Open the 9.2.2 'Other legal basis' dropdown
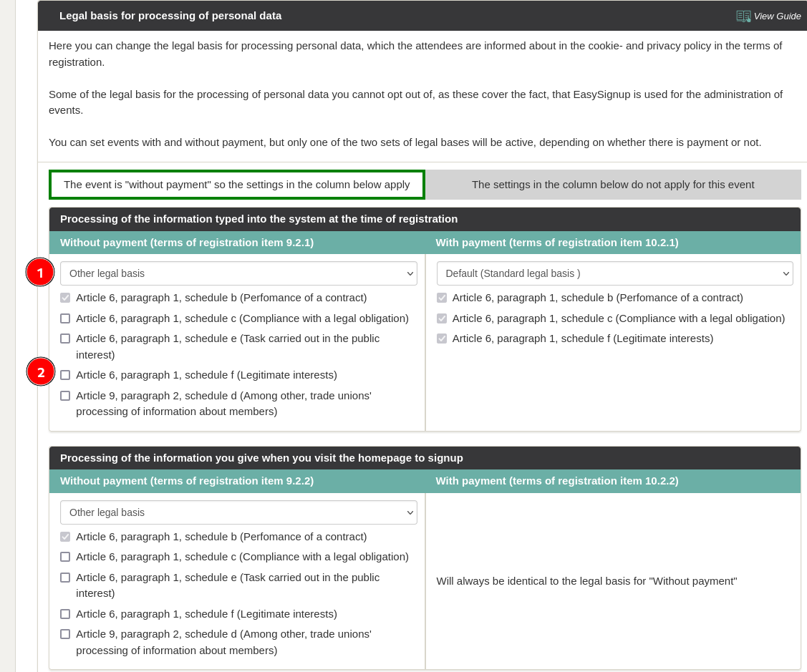Viewport: 807px width, 672px height. (239, 512)
